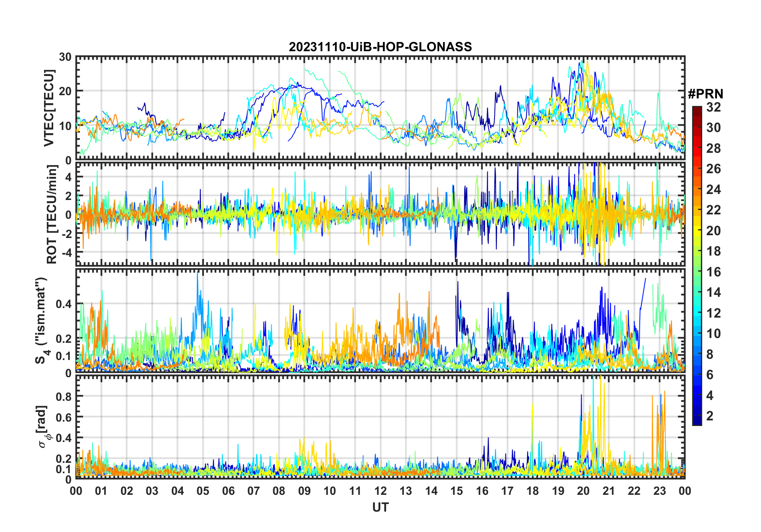The height and width of the screenshot is (532, 761).
Task: Click VTEC panel y-tick label 10
Action: (65, 126)
